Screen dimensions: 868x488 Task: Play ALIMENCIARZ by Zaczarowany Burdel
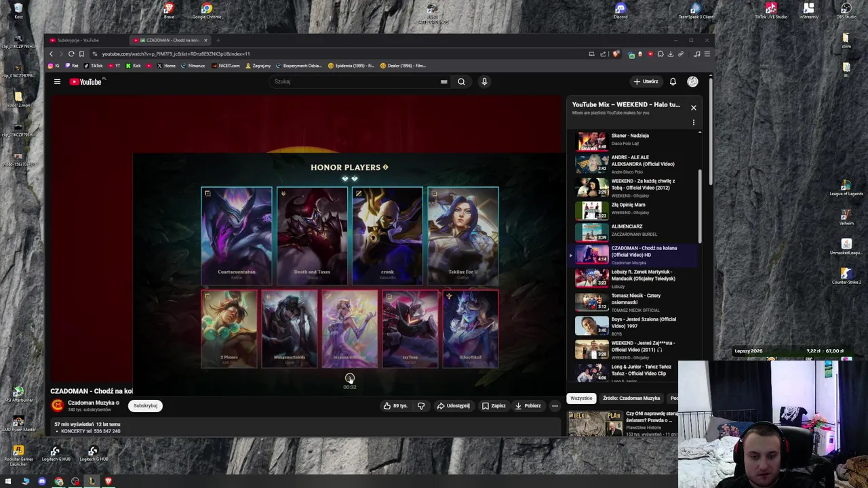point(636,232)
